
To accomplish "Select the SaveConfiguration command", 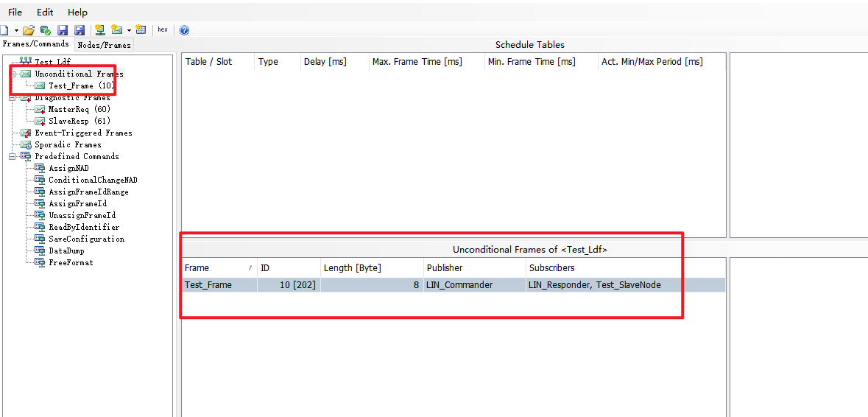I will (x=86, y=239).
